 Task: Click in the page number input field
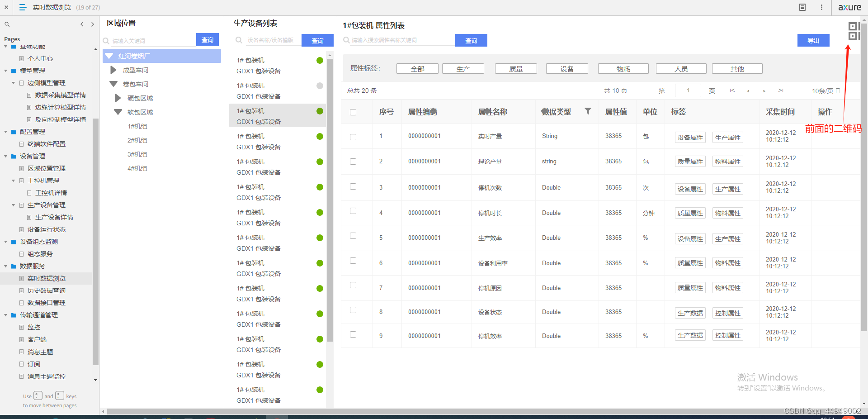[x=688, y=90]
